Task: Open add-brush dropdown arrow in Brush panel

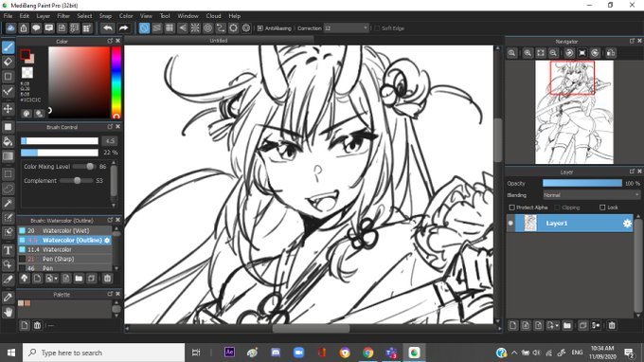Action: point(56,279)
